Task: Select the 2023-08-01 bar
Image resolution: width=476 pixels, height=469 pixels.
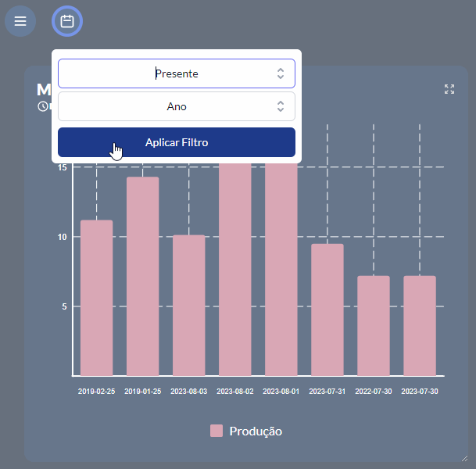Action: pyautogui.click(x=281, y=270)
